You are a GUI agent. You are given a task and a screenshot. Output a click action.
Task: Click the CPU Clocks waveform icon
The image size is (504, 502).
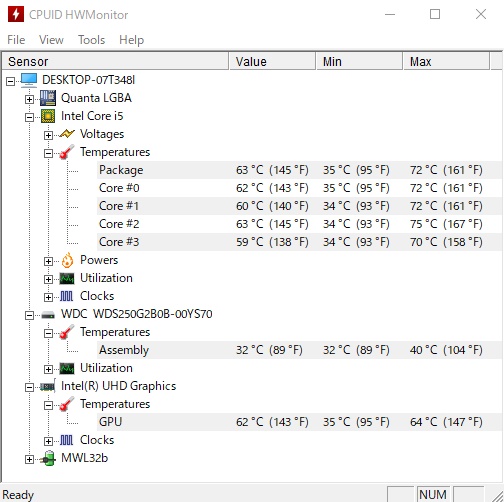tap(66, 296)
